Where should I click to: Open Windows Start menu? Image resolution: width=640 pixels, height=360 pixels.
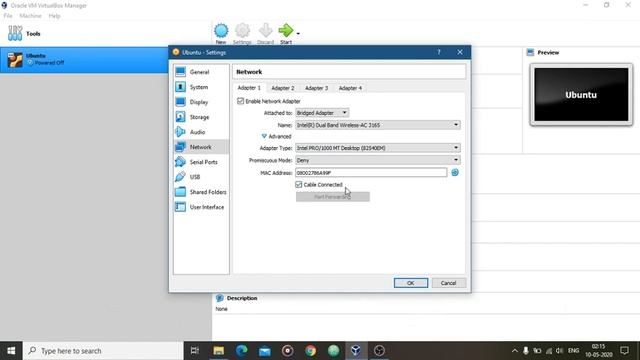tap(11, 351)
